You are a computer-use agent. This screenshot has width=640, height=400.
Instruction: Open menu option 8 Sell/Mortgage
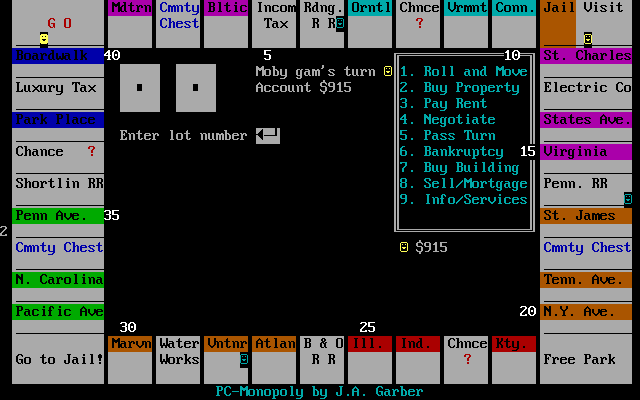pos(464,183)
